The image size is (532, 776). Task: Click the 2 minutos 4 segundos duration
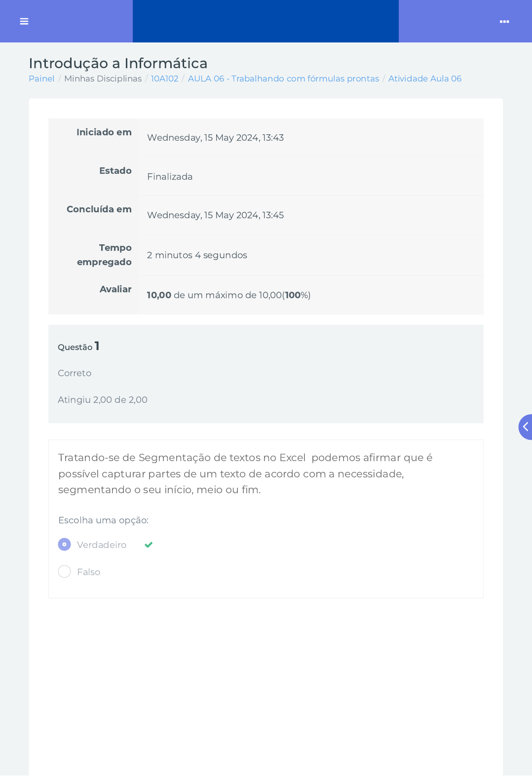coord(197,255)
